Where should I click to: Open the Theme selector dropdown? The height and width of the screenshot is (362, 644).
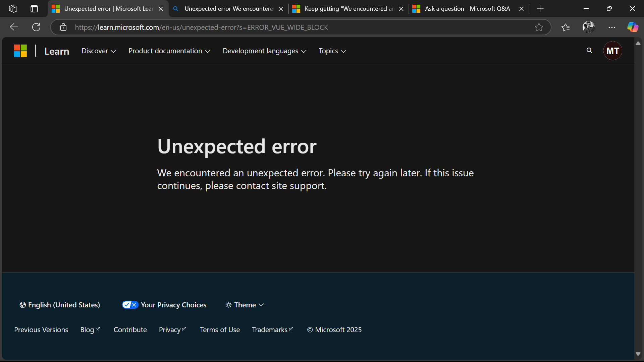[x=245, y=305]
